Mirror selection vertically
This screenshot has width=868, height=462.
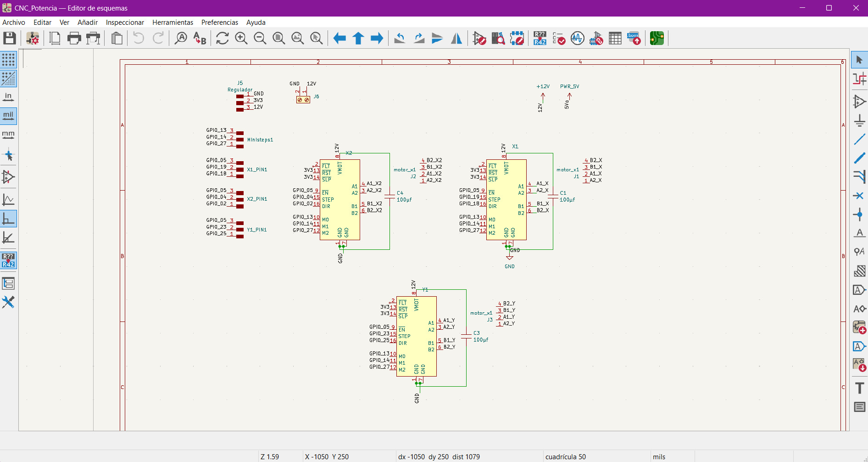pos(438,38)
